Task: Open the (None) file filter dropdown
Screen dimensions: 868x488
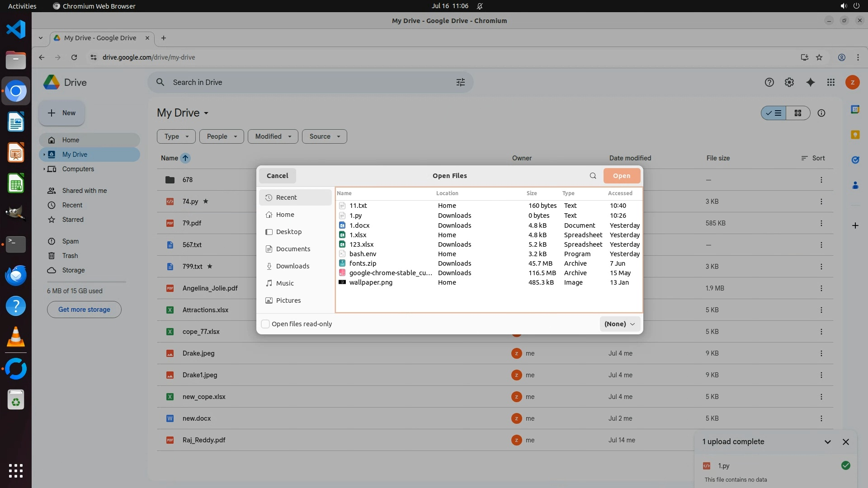Action: tap(619, 324)
